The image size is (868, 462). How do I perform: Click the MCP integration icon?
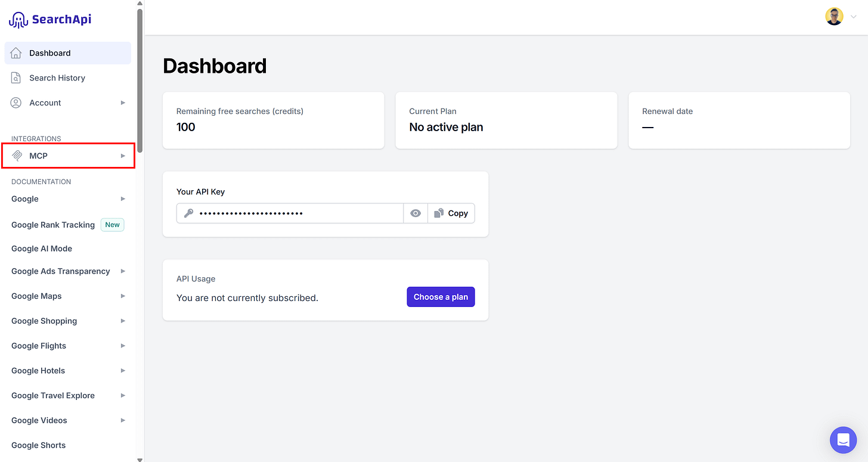click(x=17, y=156)
